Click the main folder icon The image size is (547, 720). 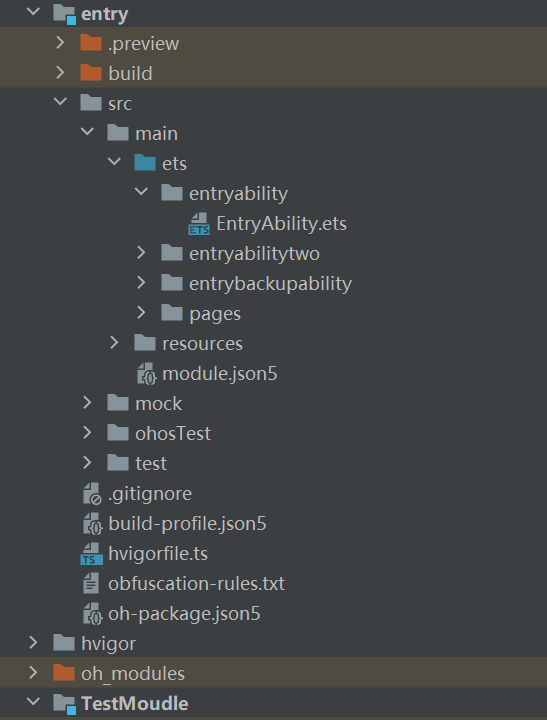click(118, 133)
